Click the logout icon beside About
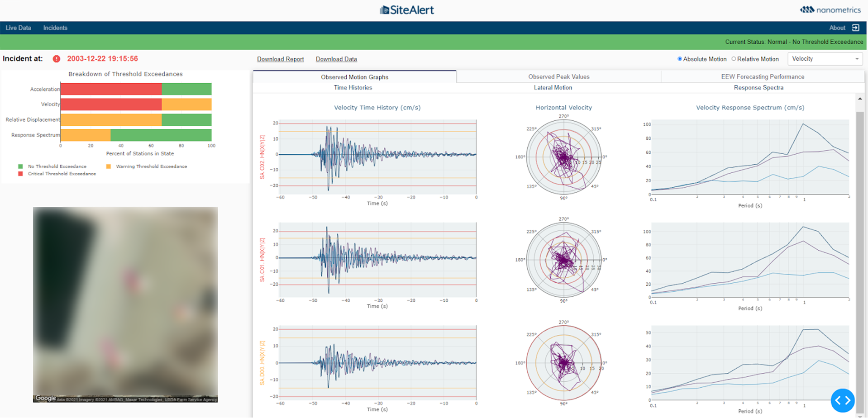The height and width of the screenshot is (418, 868). tap(857, 28)
